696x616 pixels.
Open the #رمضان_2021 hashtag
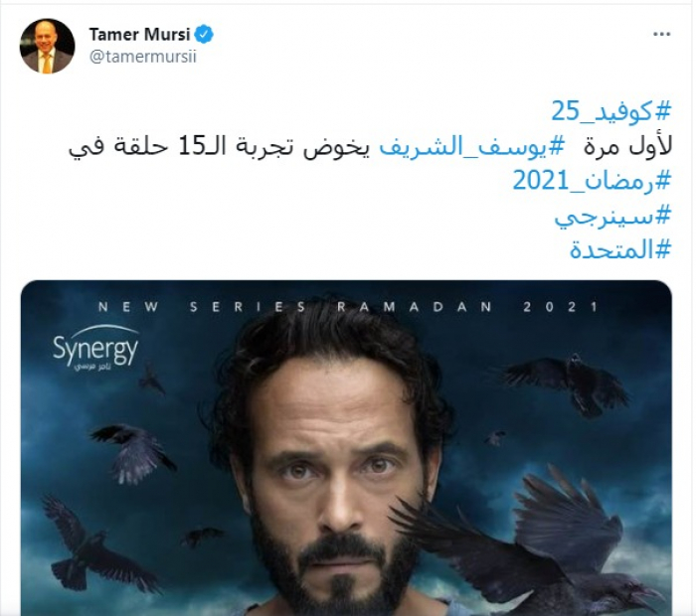[x=592, y=181]
